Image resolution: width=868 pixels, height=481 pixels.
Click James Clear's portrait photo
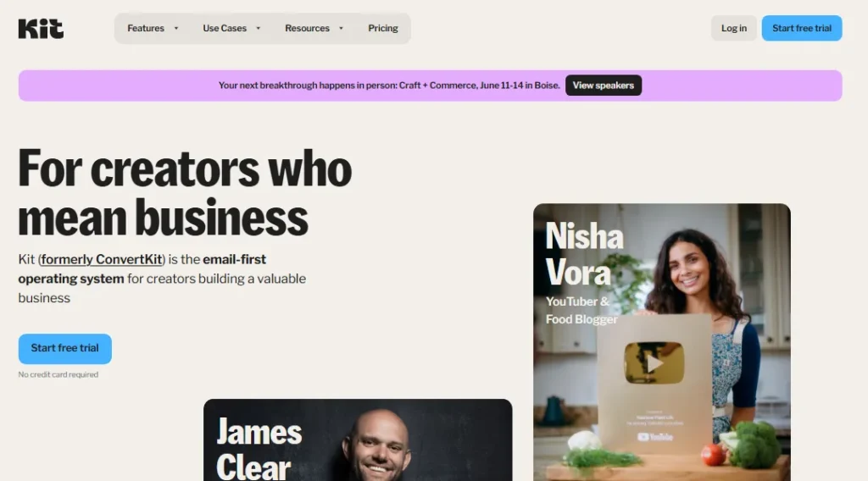pos(379,445)
